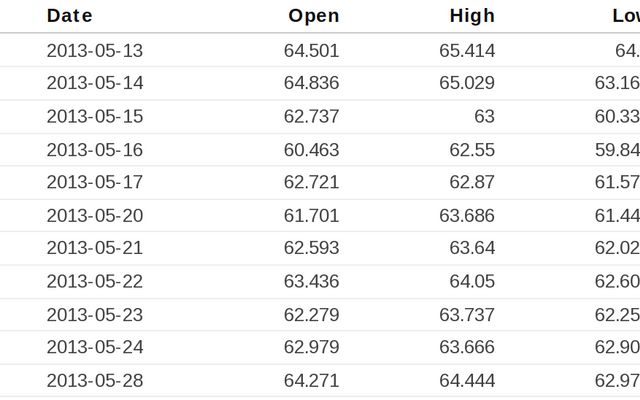The width and height of the screenshot is (640, 400).
Task: Select the 2013-05-14 date cell
Action: tap(95, 83)
